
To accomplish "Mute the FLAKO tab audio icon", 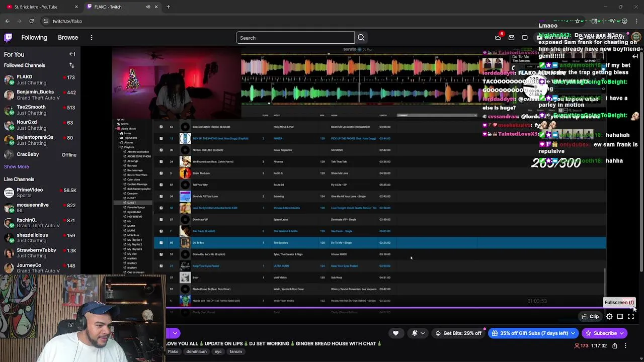I will 148,7.
